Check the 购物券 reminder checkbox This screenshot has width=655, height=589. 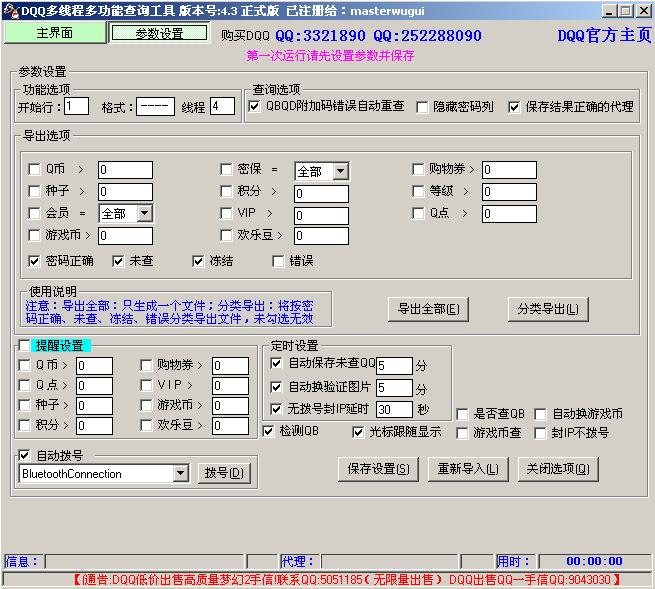coord(146,365)
